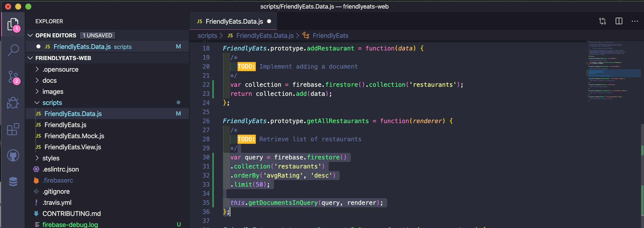Click the green macOS zoom window button
The image size is (644, 228).
click(28, 7)
